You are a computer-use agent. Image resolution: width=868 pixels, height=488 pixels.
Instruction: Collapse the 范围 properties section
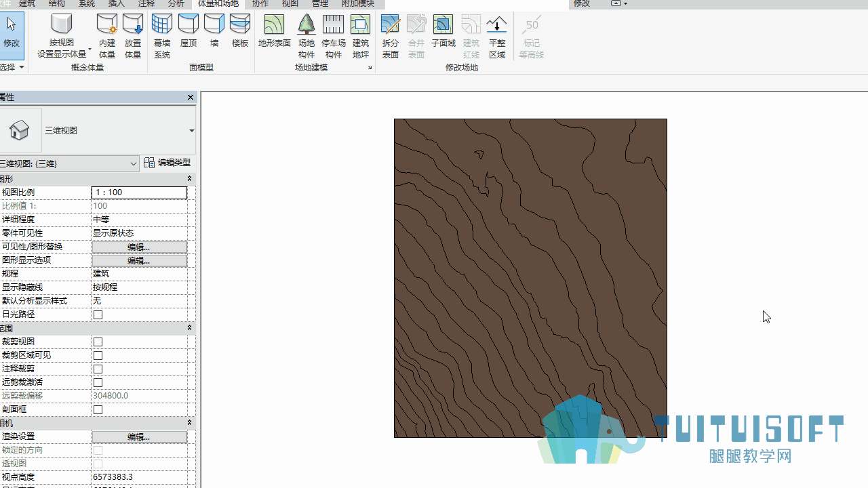point(189,328)
